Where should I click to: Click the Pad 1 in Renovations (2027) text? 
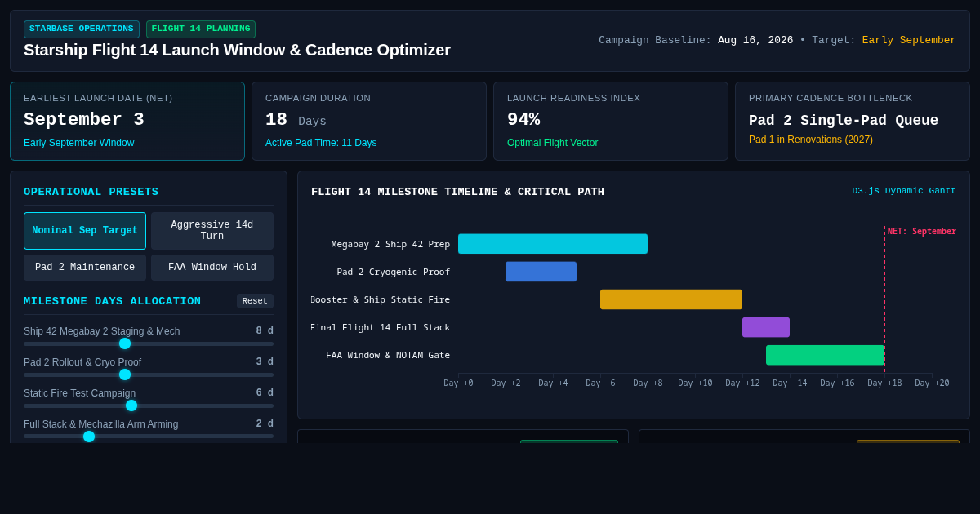click(x=811, y=140)
